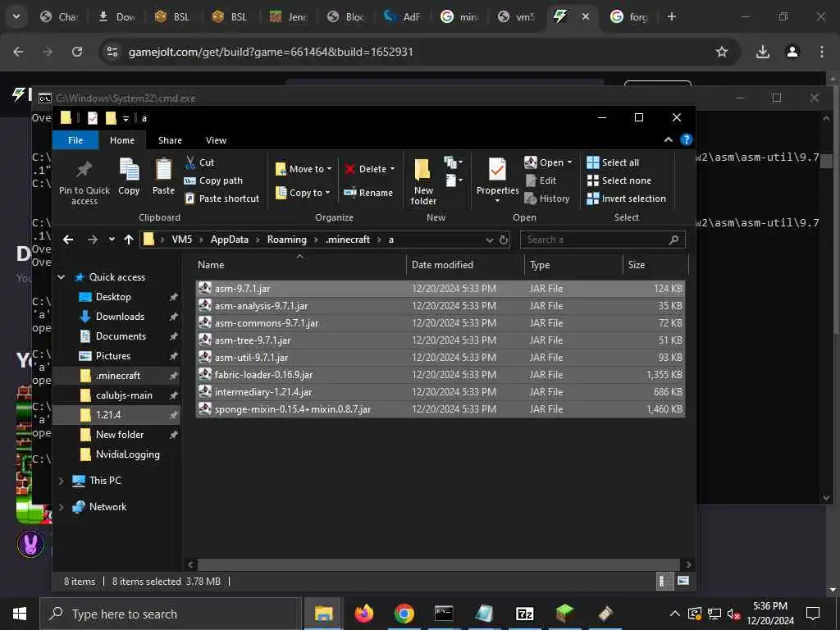This screenshot has width=840, height=630.
Task: Open Properties of selected files
Action: [497, 181]
